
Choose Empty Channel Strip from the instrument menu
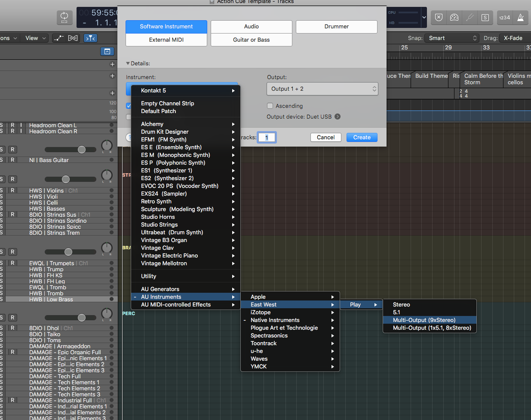point(186,103)
